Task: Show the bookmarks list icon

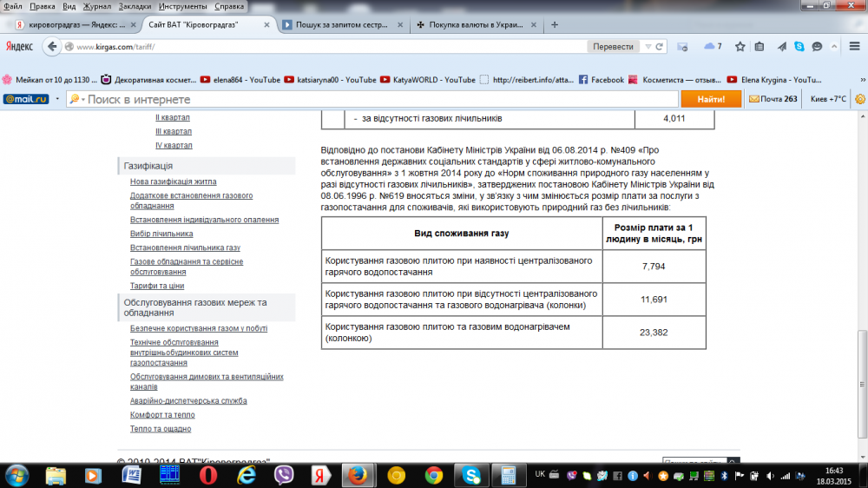Action: [x=759, y=47]
